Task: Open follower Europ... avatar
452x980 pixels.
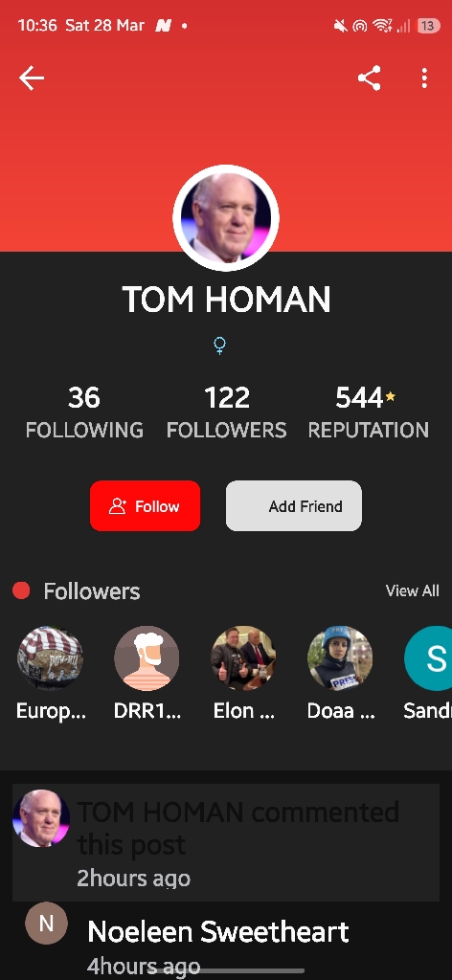Action: click(x=50, y=658)
